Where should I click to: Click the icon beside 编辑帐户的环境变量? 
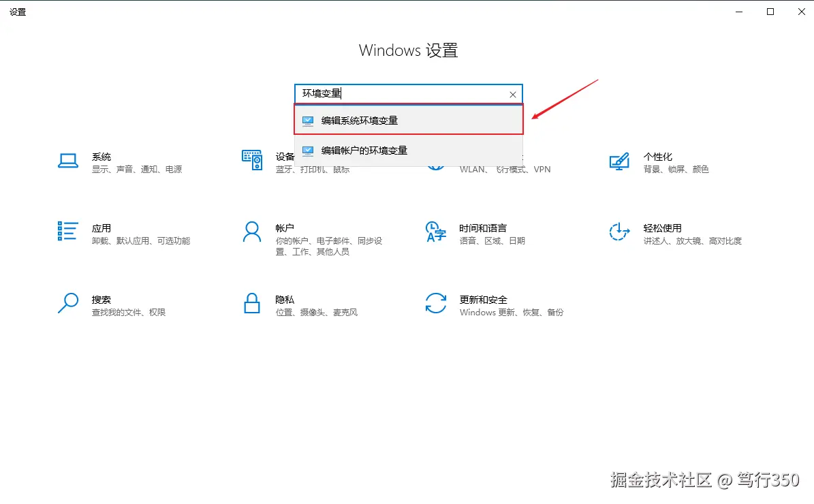pyautogui.click(x=308, y=151)
